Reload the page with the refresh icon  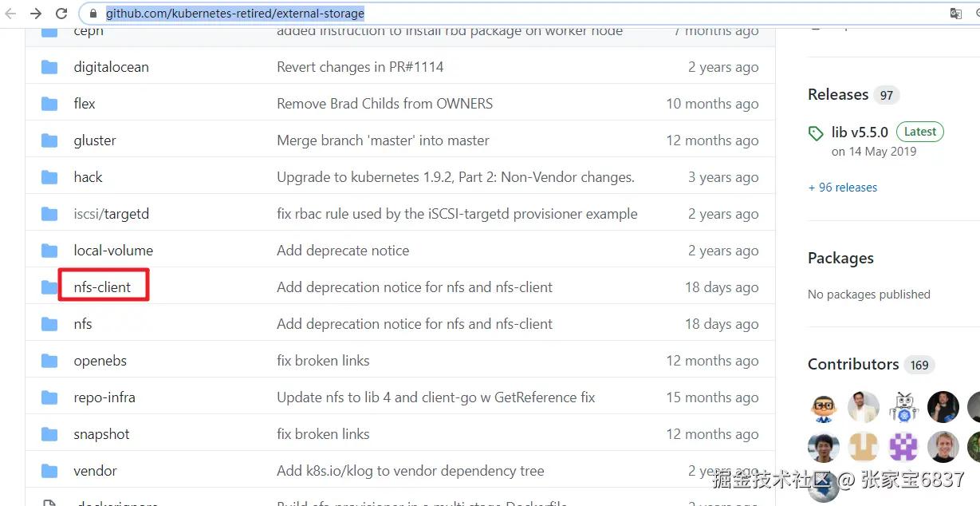[x=61, y=14]
